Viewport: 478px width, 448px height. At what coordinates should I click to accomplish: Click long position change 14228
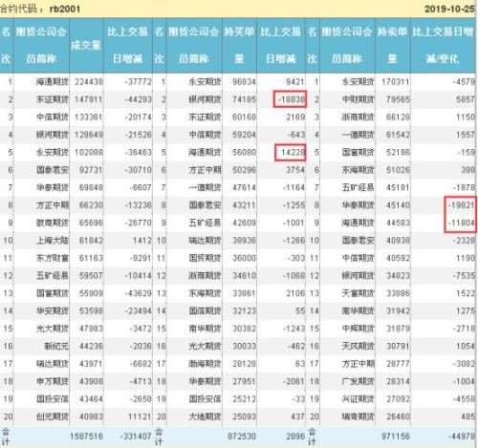click(293, 152)
